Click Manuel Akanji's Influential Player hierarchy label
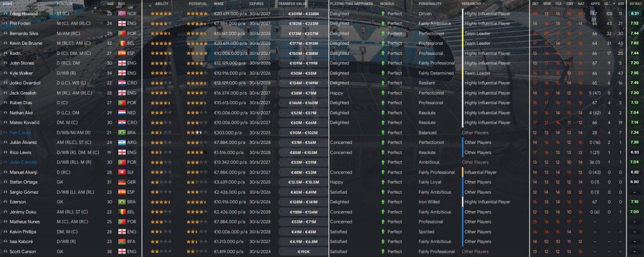Screen dimensions: 644x257 [x=480, y=172]
